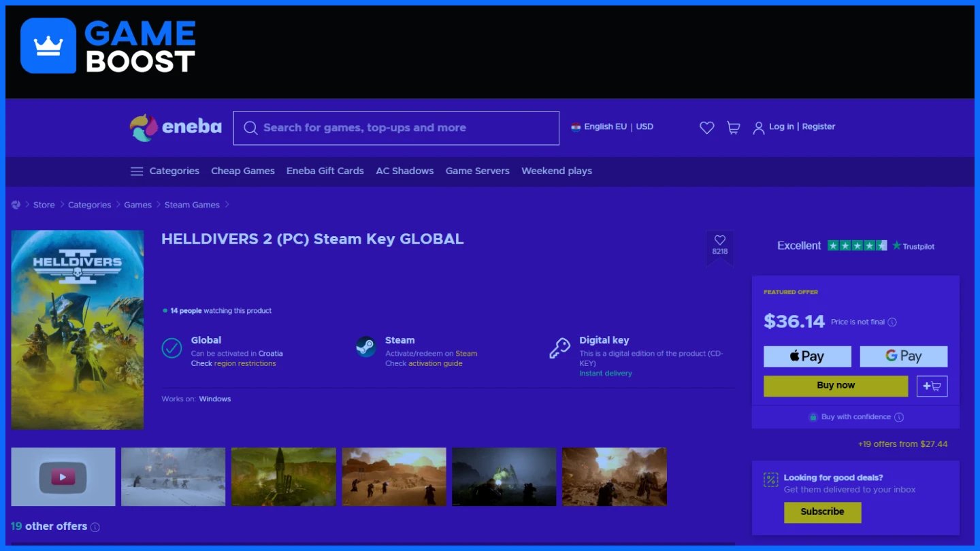Screen dimensions: 980x551
Task: Add item to cart with plus-cart icon
Action: click(932, 386)
